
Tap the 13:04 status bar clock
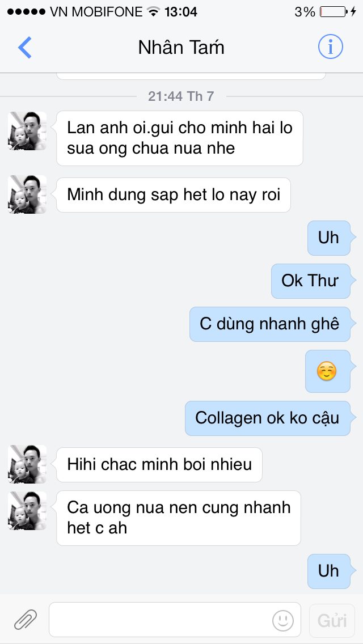[x=181, y=11]
